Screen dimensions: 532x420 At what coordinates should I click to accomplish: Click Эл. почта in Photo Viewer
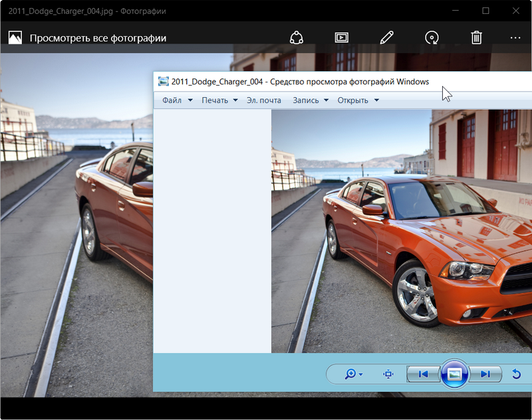(x=264, y=100)
